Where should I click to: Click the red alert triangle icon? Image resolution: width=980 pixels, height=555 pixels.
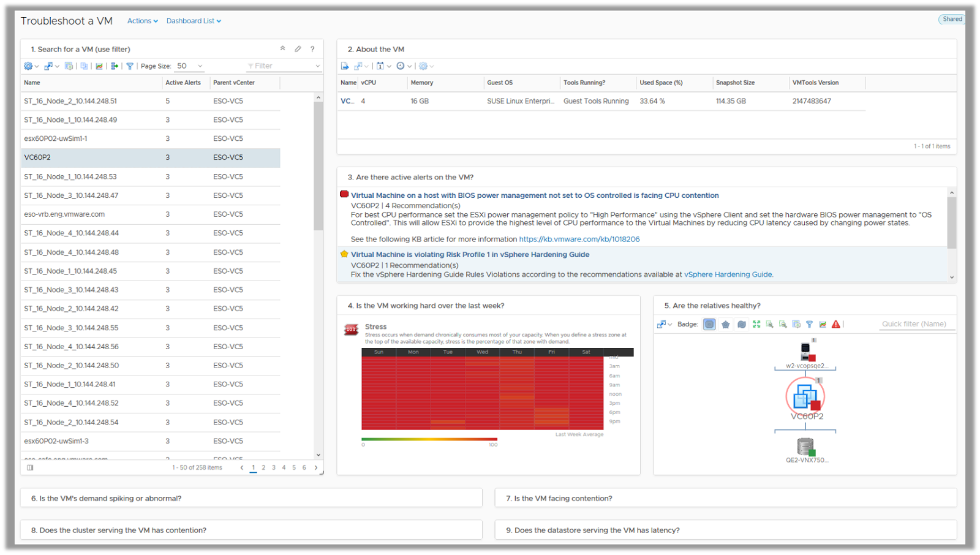(836, 324)
